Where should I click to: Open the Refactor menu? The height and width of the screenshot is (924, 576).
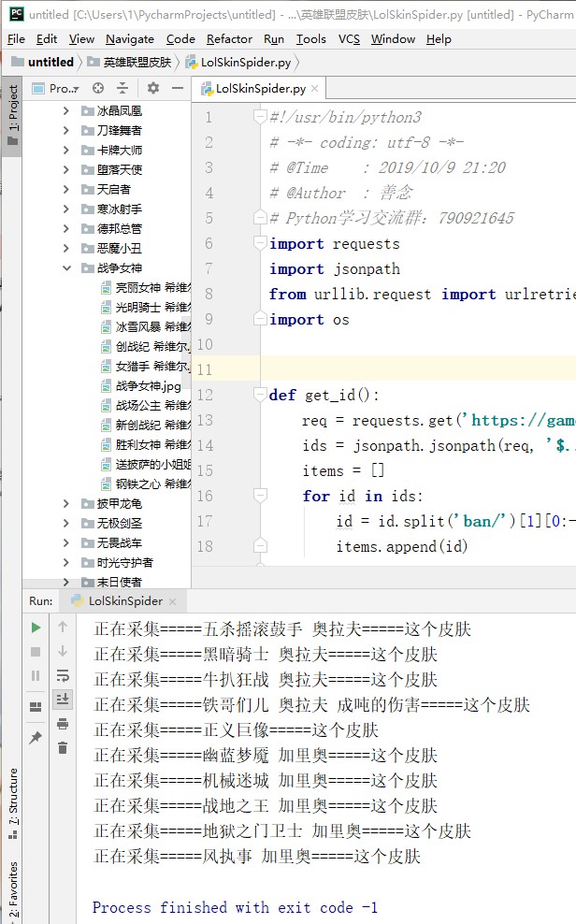point(229,39)
